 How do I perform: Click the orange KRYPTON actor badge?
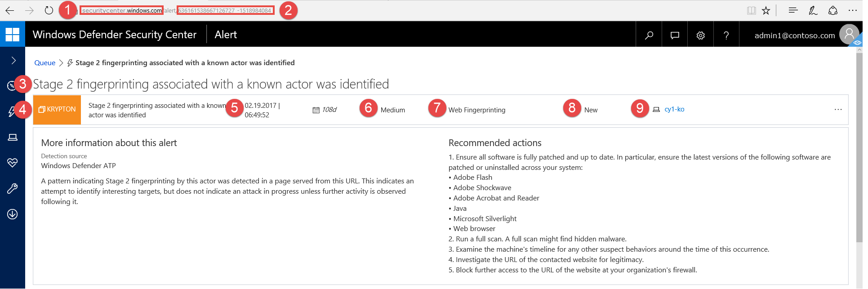pos(57,110)
